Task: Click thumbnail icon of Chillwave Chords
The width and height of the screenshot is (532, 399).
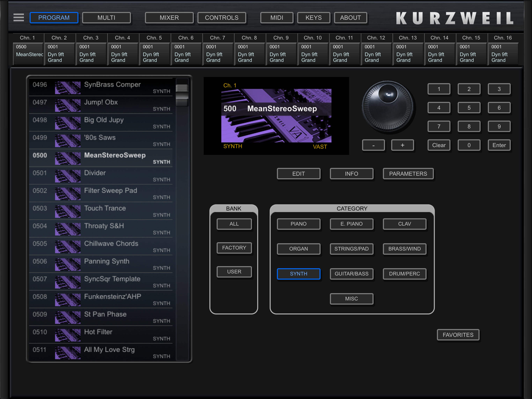Action: 68,247
